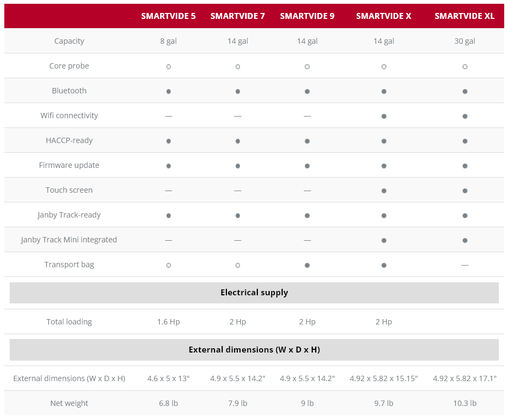Click the Janby Track Mini integrated row label
The width and height of the screenshot is (508, 420).
tap(69, 240)
